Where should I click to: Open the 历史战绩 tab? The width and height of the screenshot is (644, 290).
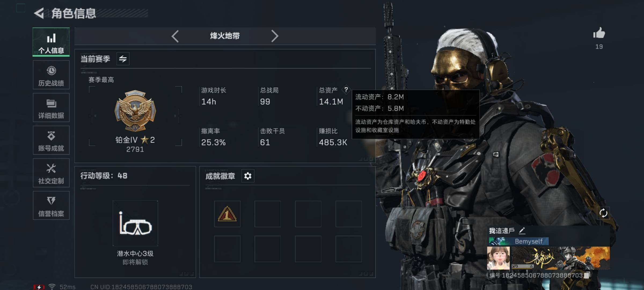tap(51, 75)
